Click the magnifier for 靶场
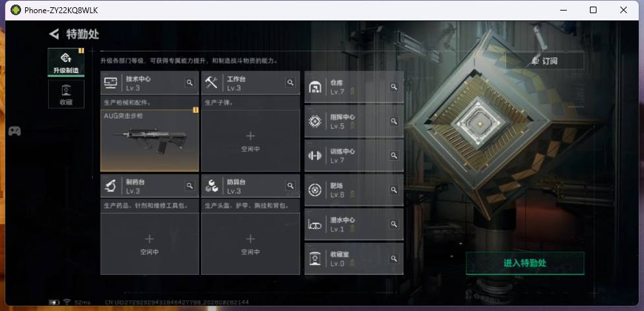Screen dimensions: 644x311 [x=394, y=190]
